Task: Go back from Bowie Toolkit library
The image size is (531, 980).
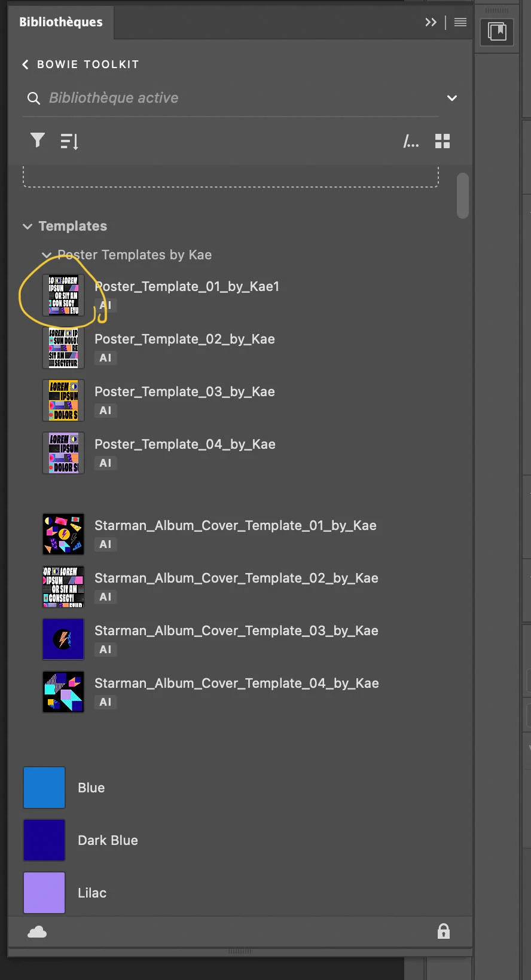Action: coord(25,65)
